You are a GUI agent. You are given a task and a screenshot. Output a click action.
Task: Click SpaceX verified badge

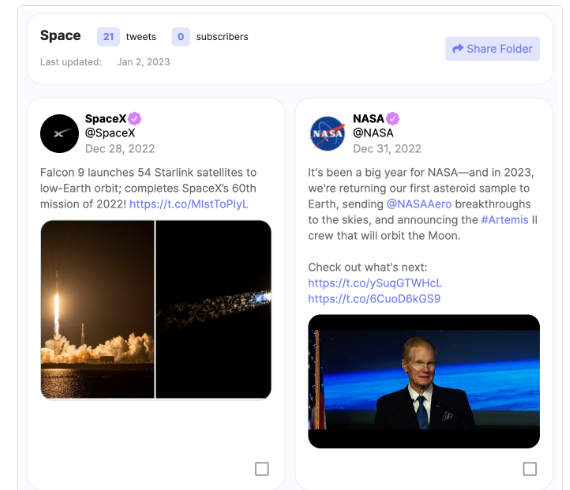(x=135, y=119)
